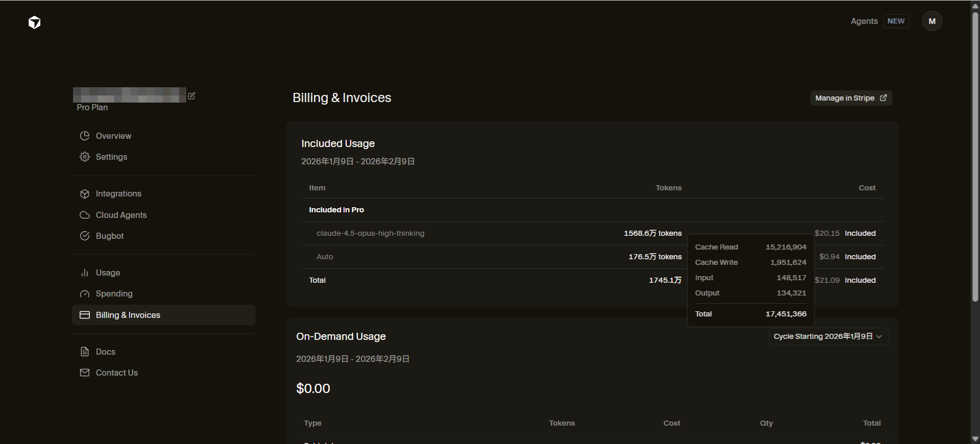Click the Cursor cube logo
980x444 pixels.
coord(34,22)
